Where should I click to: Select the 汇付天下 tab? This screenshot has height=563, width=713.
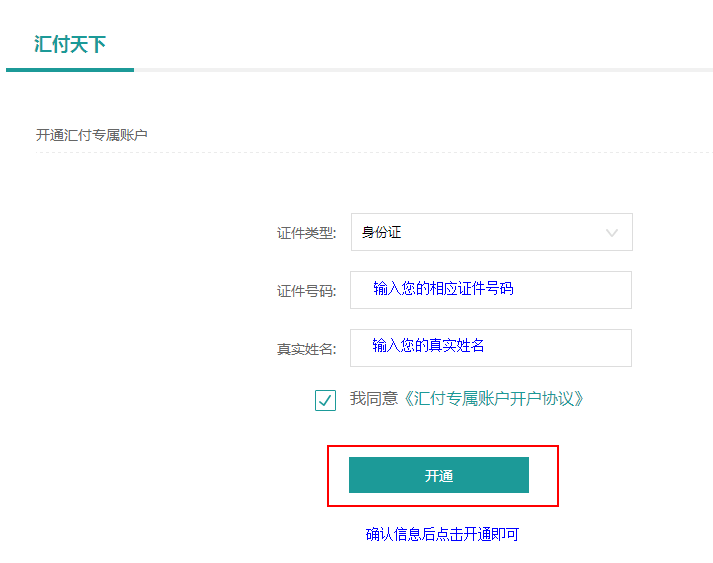click(x=70, y=45)
